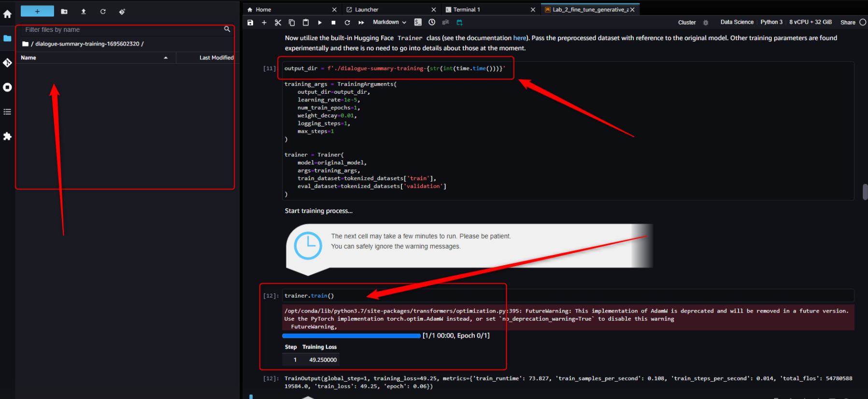Copy the selected cells
868x399 pixels.
(292, 22)
